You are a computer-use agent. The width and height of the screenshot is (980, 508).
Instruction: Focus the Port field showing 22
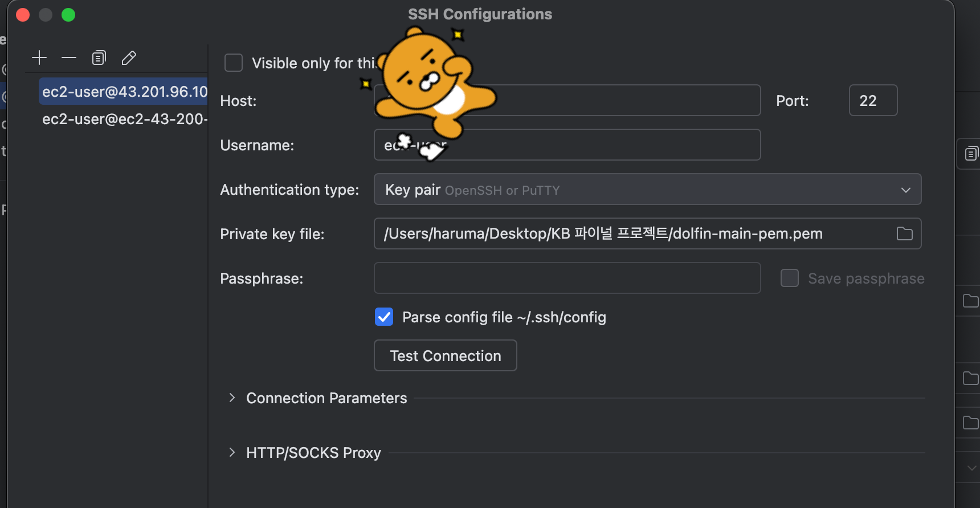pyautogui.click(x=873, y=100)
